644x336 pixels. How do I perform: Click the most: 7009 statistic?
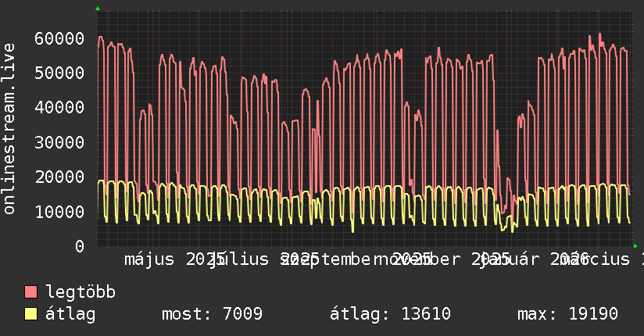212,314
